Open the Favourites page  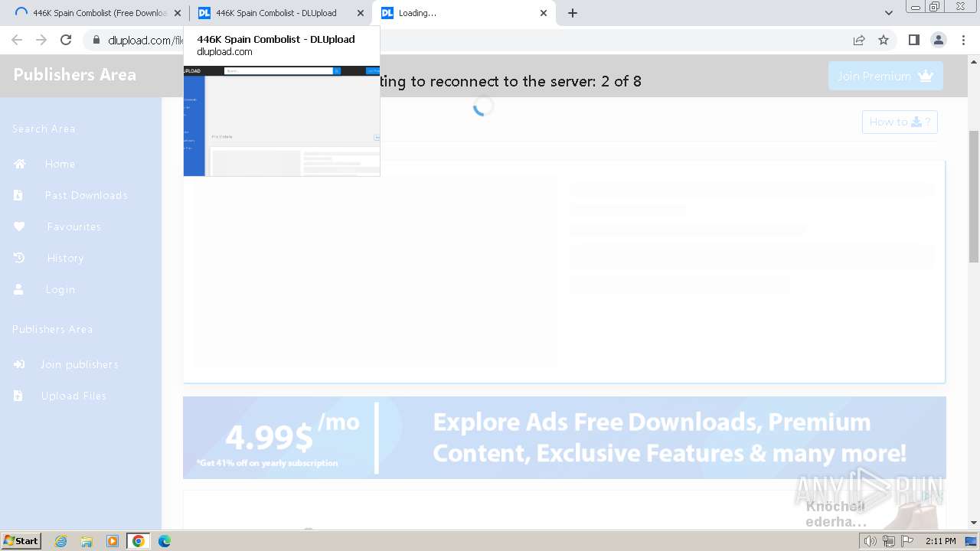[x=74, y=227]
